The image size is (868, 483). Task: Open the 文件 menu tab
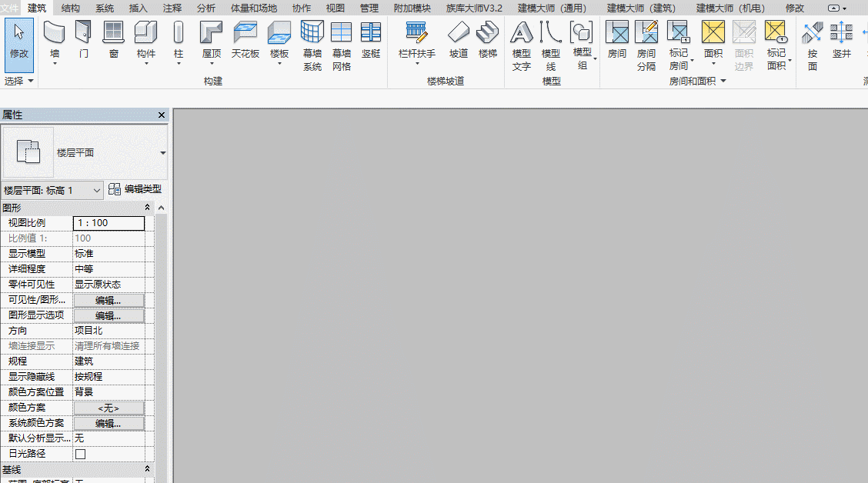coord(9,8)
